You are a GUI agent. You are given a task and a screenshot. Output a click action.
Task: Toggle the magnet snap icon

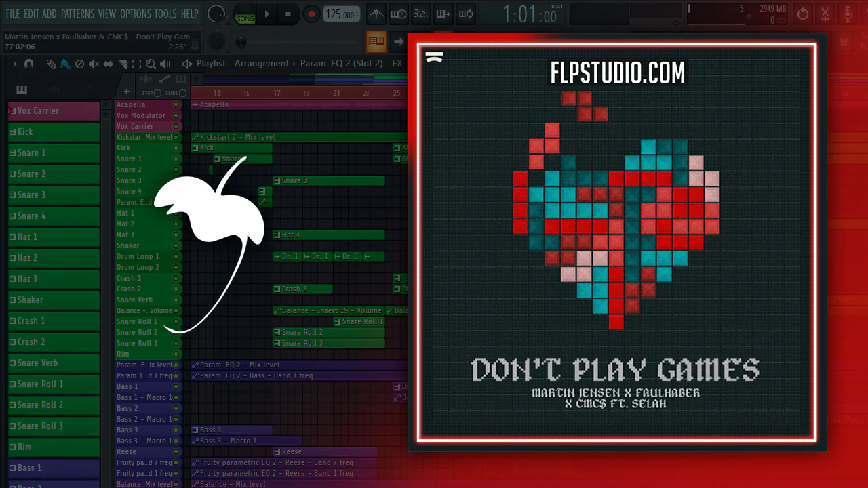tap(28, 64)
